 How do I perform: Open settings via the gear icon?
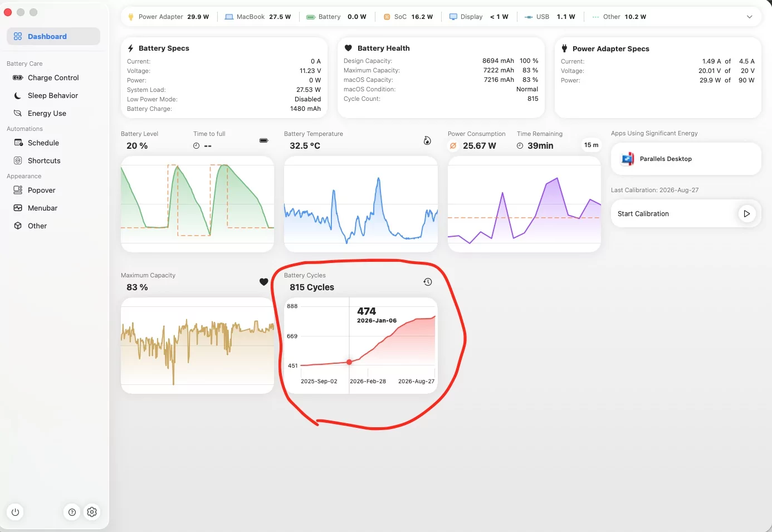pyautogui.click(x=92, y=512)
